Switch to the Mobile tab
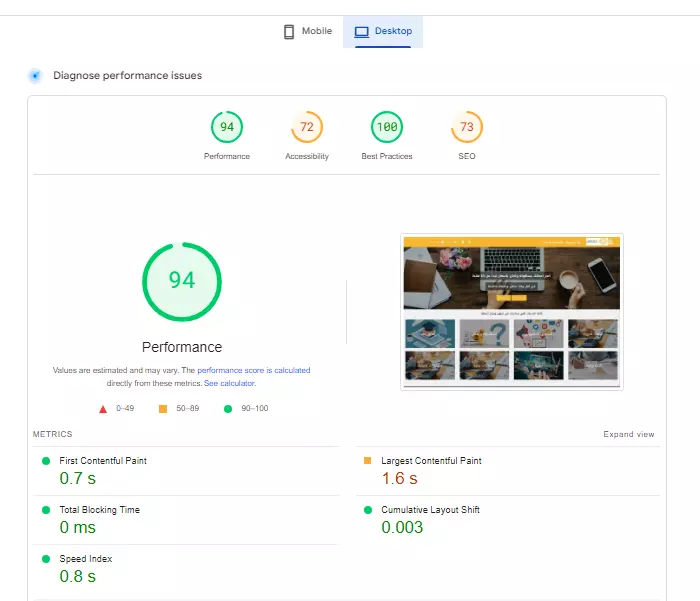 point(308,31)
